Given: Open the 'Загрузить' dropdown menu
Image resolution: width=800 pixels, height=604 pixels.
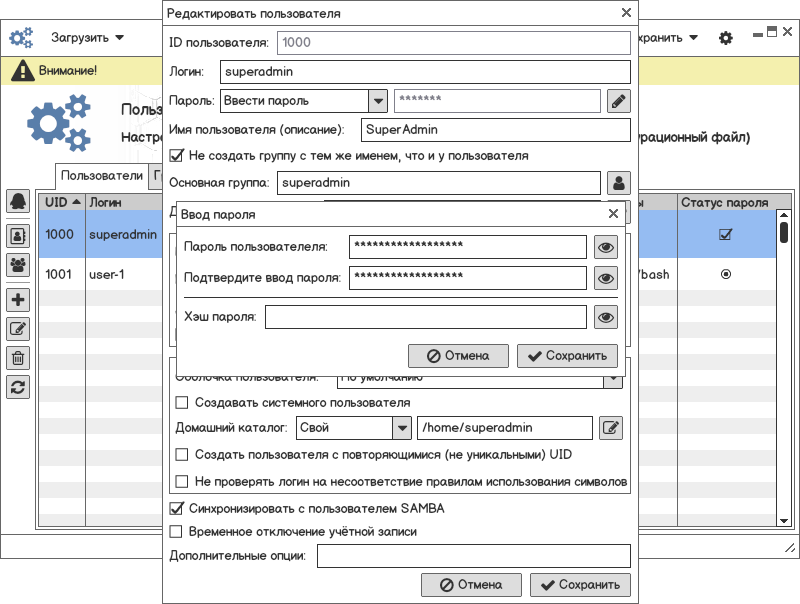Looking at the screenshot, I should point(87,38).
